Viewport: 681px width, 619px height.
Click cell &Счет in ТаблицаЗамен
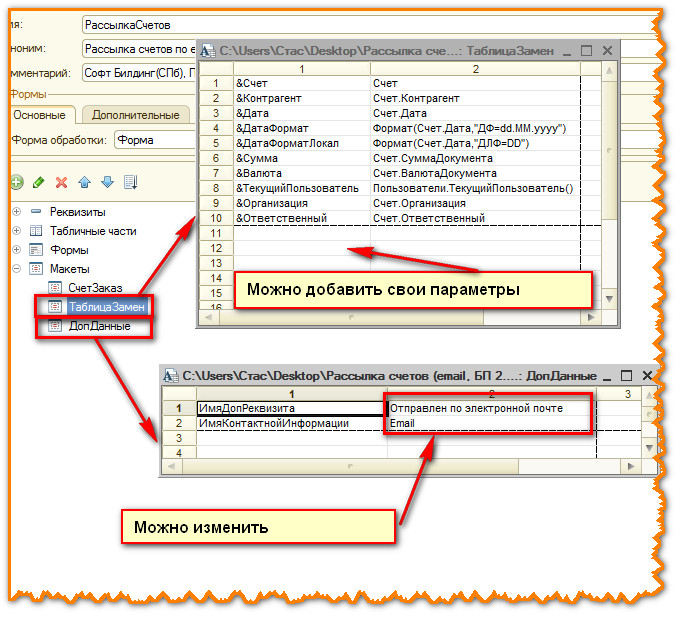pos(304,84)
